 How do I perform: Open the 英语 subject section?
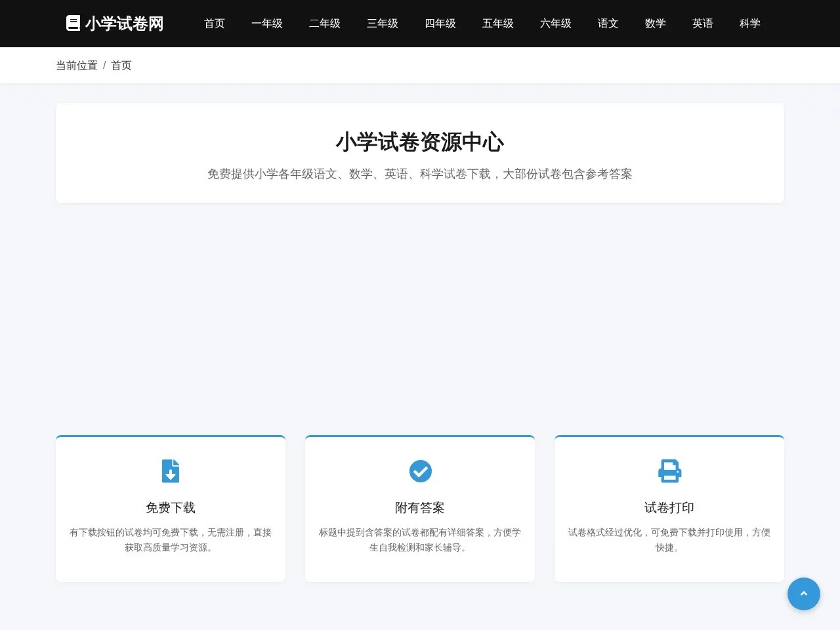coord(702,23)
